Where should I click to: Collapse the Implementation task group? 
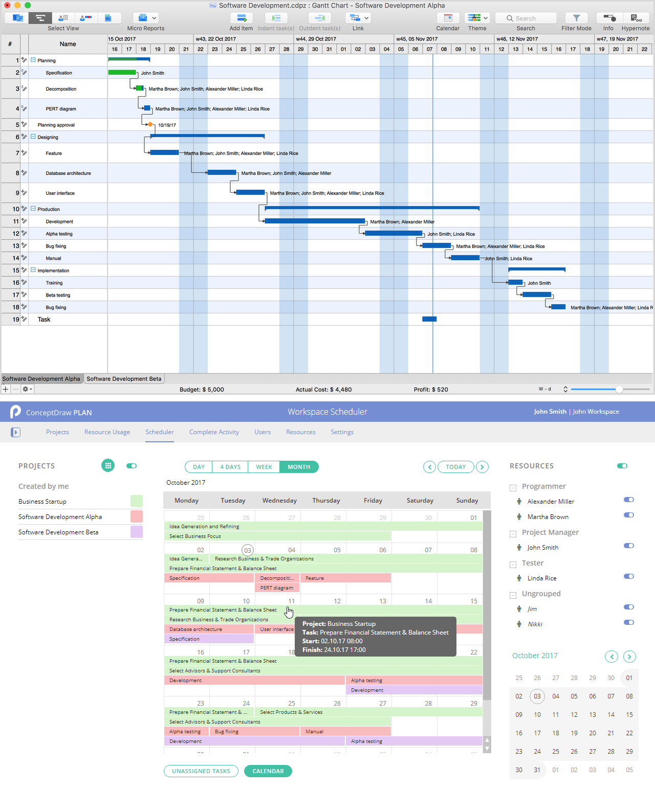point(33,270)
